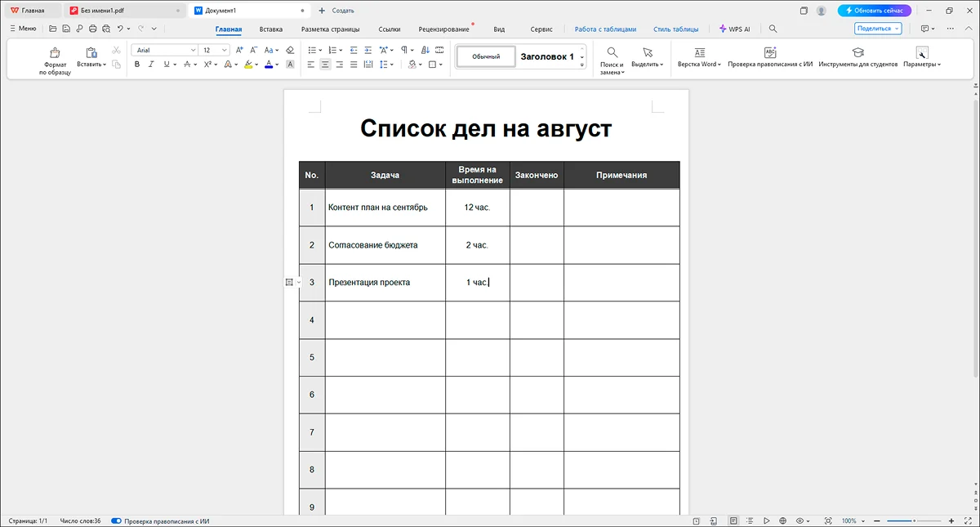The image size is (980, 527).
Task: Click the Print icon in quick access bar
Action: click(x=92, y=29)
